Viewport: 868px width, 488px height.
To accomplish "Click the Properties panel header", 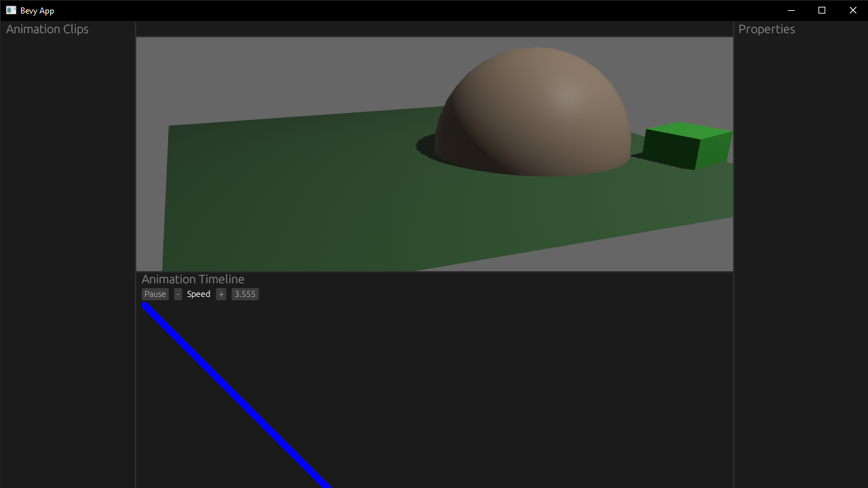I will pos(767,29).
